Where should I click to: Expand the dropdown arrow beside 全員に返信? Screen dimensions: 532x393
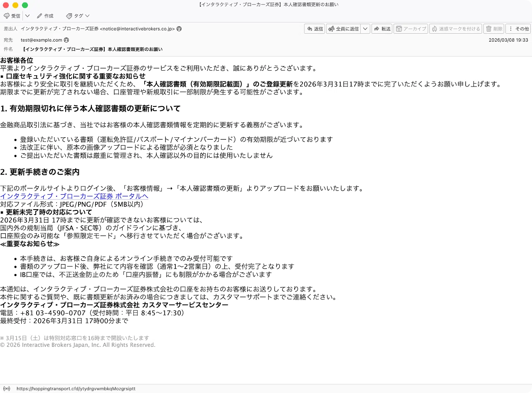[x=365, y=29]
